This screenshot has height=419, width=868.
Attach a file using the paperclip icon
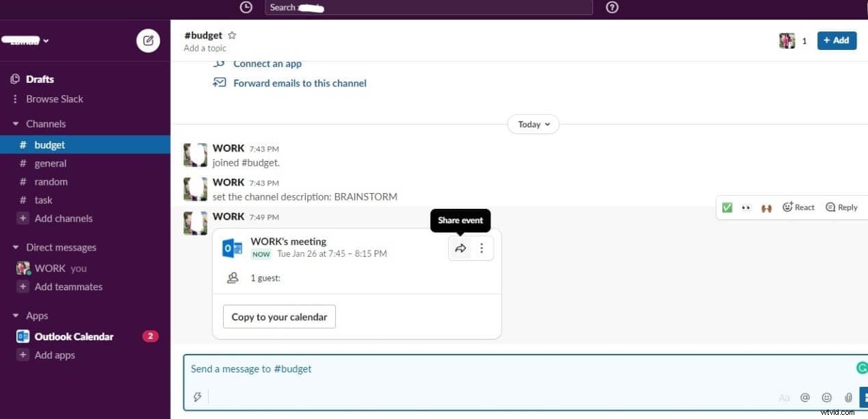(847, 397)
